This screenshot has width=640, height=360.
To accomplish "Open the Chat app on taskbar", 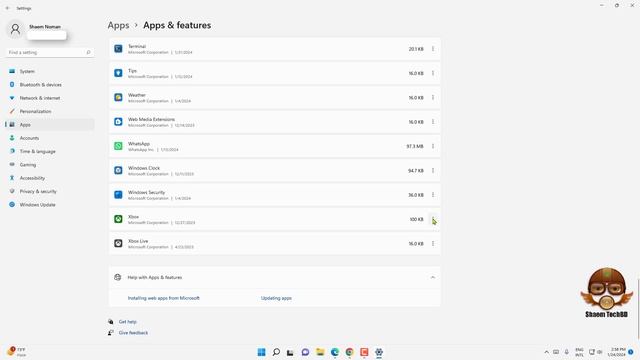I will click(305, 352).
